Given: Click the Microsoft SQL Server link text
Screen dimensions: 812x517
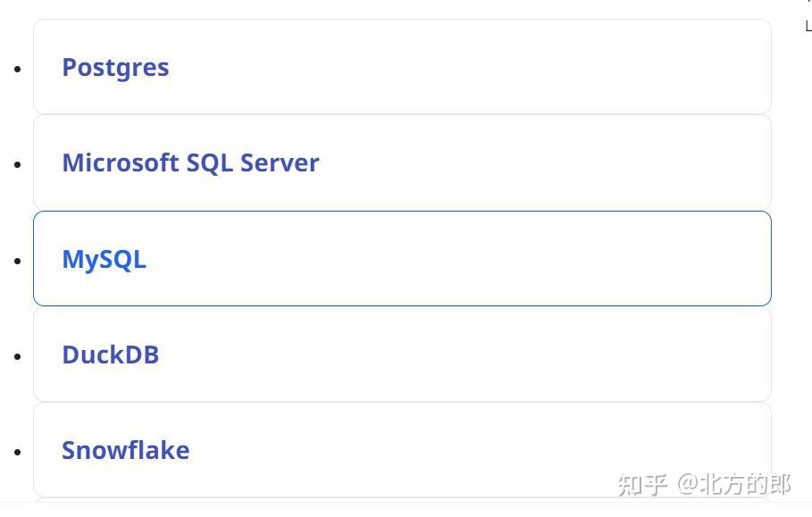Looking at the screenshot, I should click(190, 163).
